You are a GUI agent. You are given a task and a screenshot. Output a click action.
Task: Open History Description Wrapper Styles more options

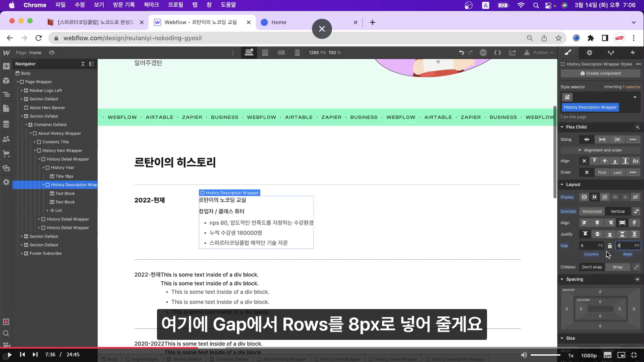[638, 64]
